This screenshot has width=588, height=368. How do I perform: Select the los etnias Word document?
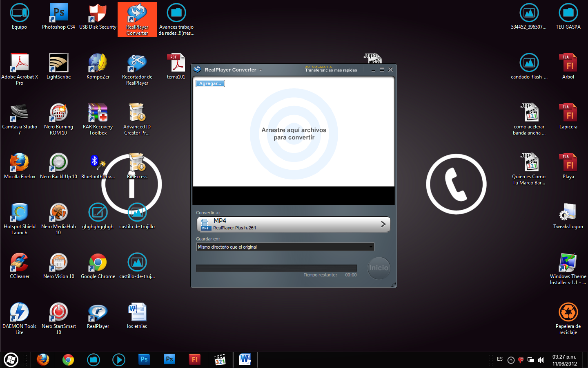tap(137, 316)
